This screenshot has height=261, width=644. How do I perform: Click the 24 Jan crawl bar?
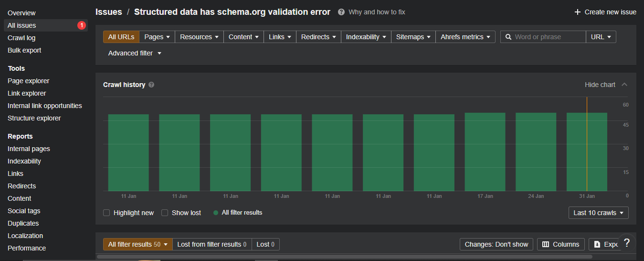pyautogui.click(x=536, y=152)
